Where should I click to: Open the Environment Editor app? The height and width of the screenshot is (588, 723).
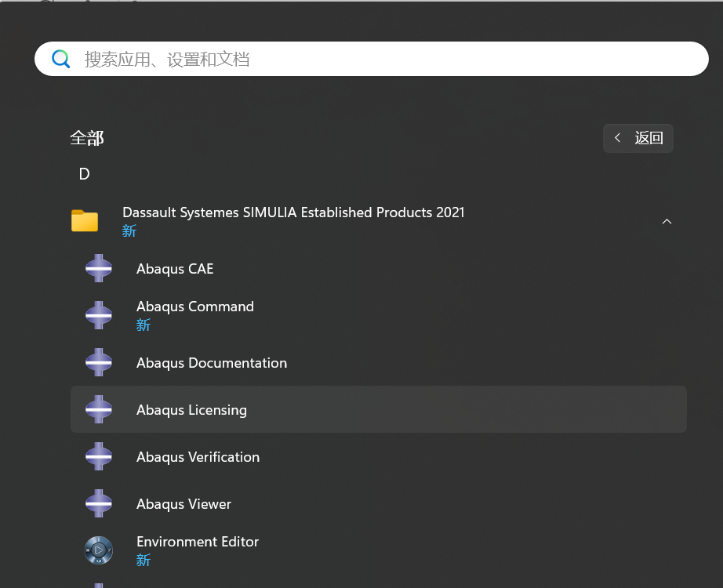point(197,541)
